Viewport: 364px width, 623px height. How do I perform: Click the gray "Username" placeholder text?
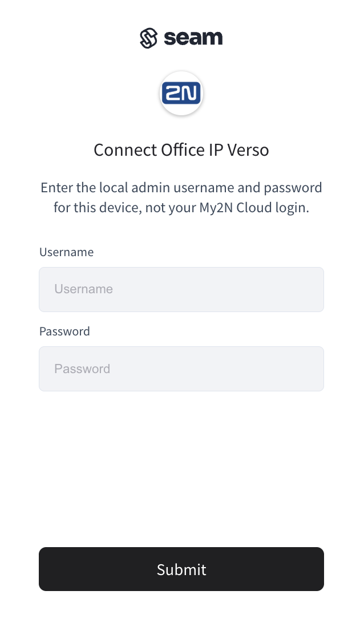(x=83, y=289)
